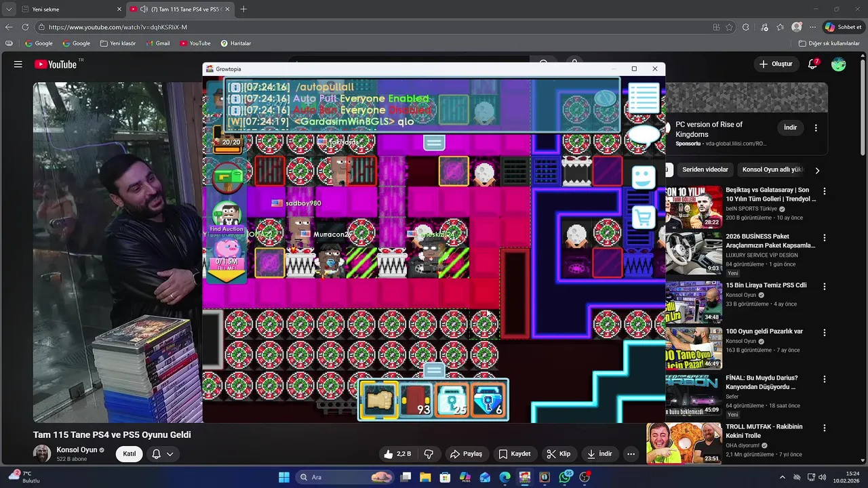Click the Katıl join button
868x488 pixels.
pyautogui.click(x=129, y=453)
